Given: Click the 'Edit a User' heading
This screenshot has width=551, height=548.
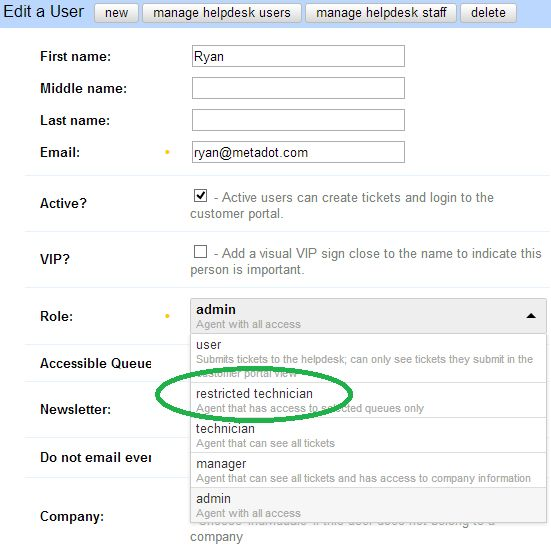Looking at the screenshot, I should [44, 12].
